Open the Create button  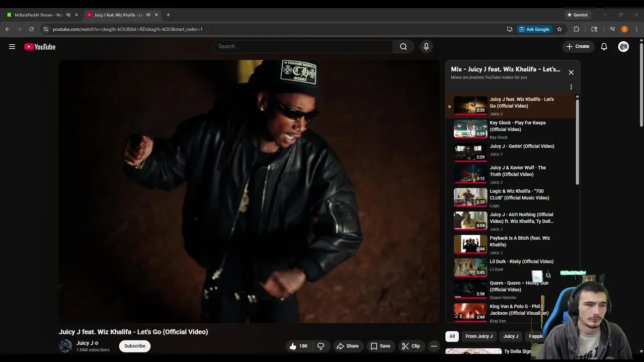point(578,46)
